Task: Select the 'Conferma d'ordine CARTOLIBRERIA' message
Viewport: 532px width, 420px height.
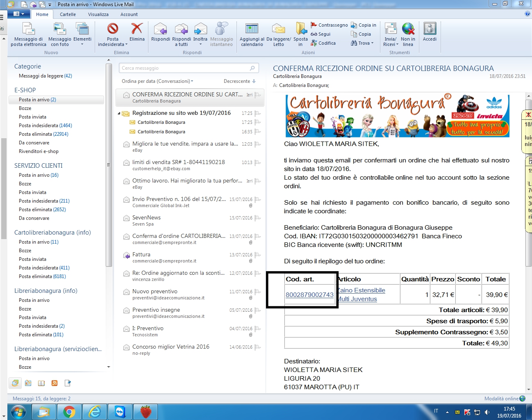Action: (x=189, y=239)
